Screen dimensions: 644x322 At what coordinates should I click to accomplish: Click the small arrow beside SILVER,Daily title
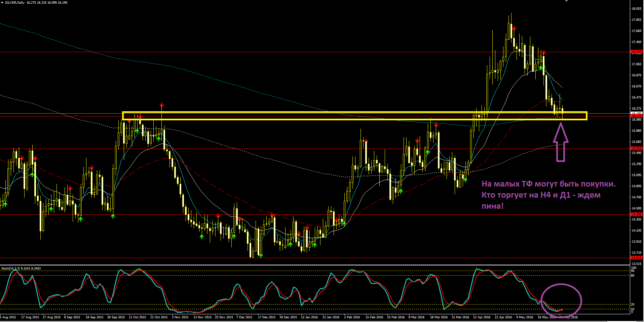click(x=2, y=2)
